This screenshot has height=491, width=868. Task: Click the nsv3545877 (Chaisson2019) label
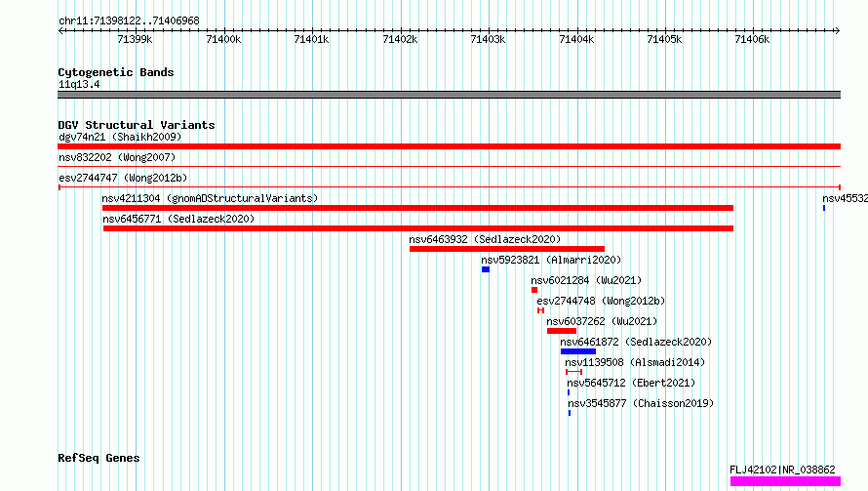coord(641,403)
